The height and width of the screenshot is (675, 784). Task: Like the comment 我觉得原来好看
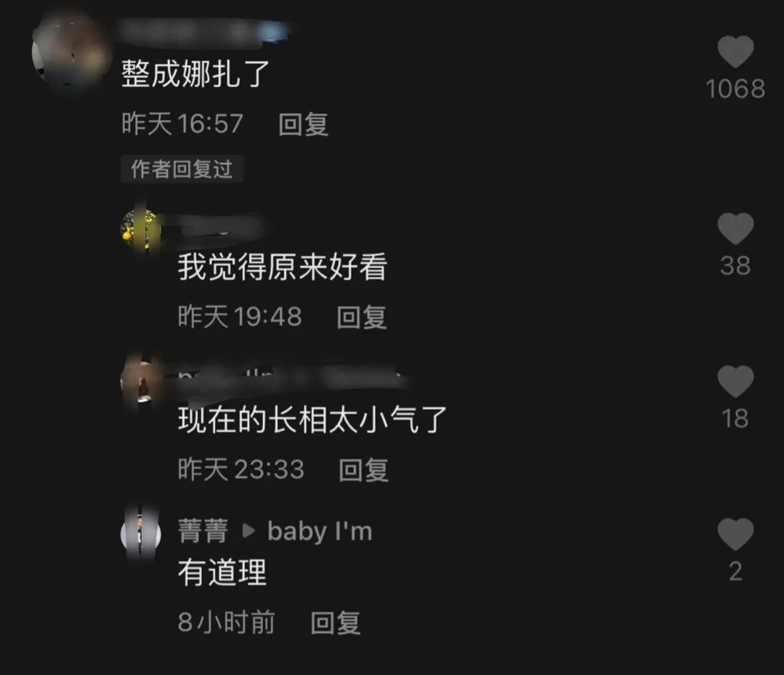tap(735, 228)
